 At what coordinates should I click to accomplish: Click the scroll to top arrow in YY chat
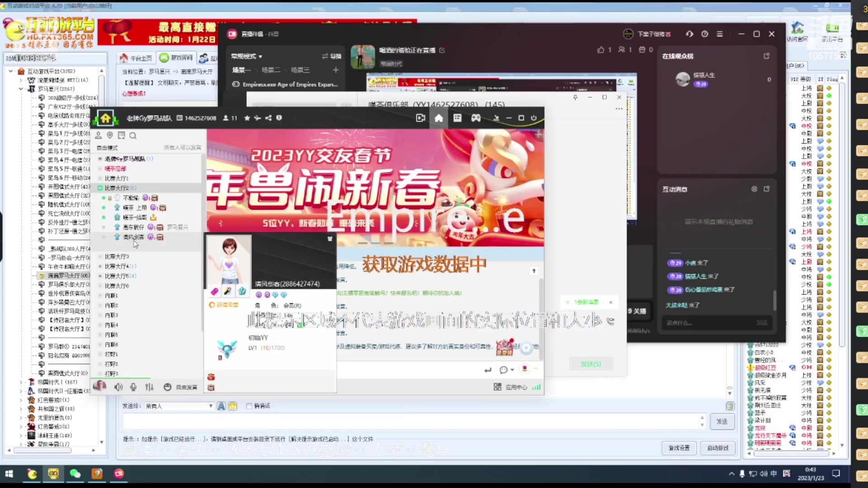534,271
